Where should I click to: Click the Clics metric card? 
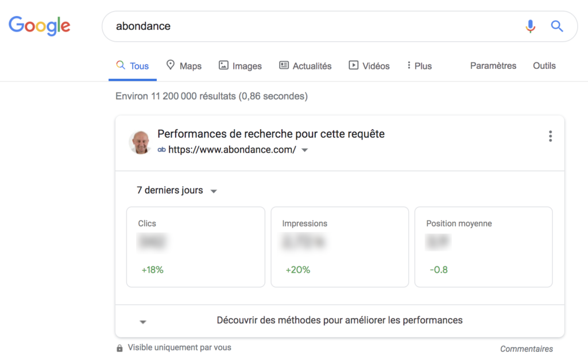tap(196, 247)
